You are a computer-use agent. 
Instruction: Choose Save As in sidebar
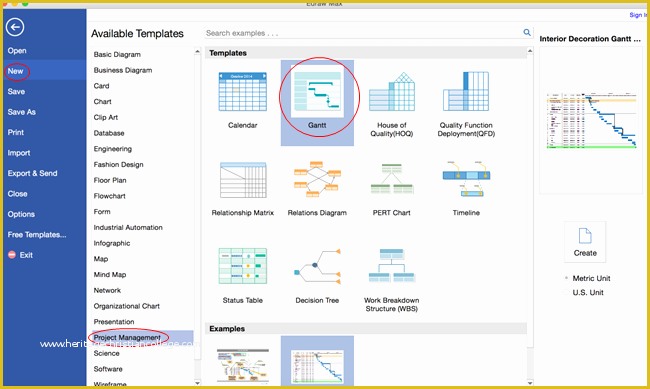22,112
